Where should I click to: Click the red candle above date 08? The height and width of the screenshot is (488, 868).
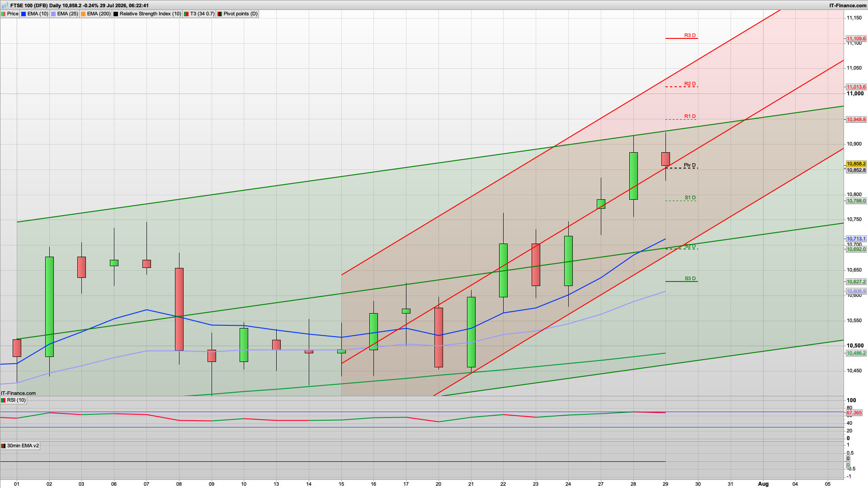pyautogui.click(x=179, y=310)
